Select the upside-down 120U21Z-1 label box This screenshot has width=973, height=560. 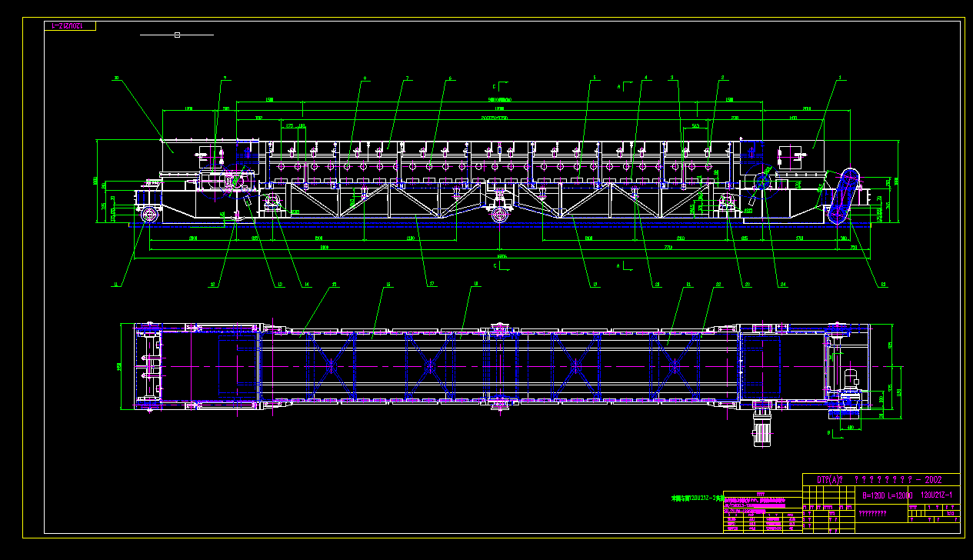(x=70, y=26)
